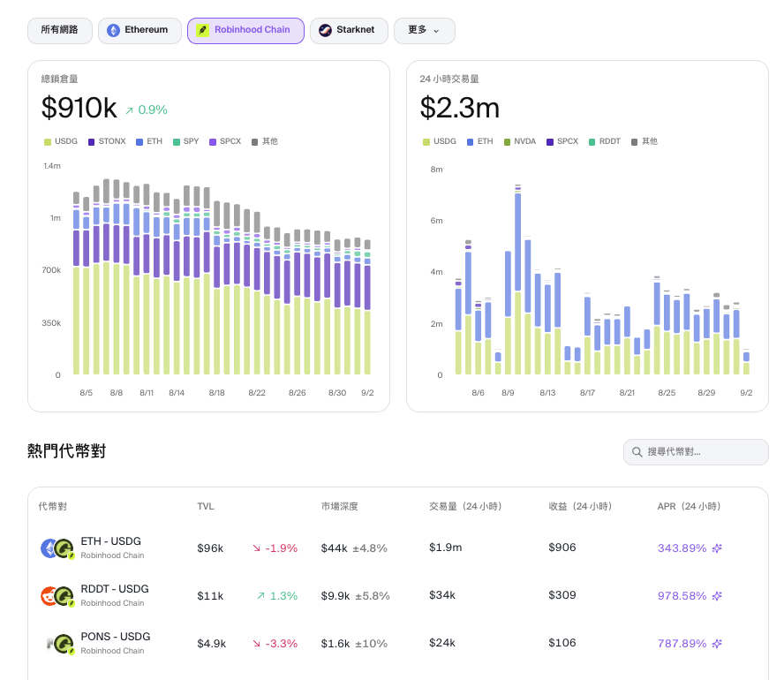This screenshot has width=784, height=680.
Task: Switch to the Starknet network tab
Action: (349, 31)
